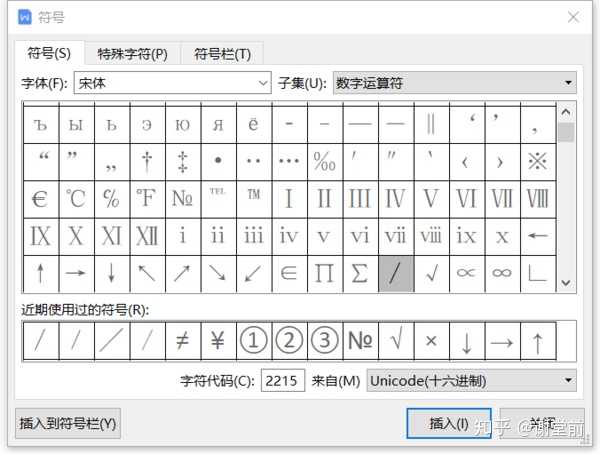Open the 特殊字符(P) tab

point(132,54)
